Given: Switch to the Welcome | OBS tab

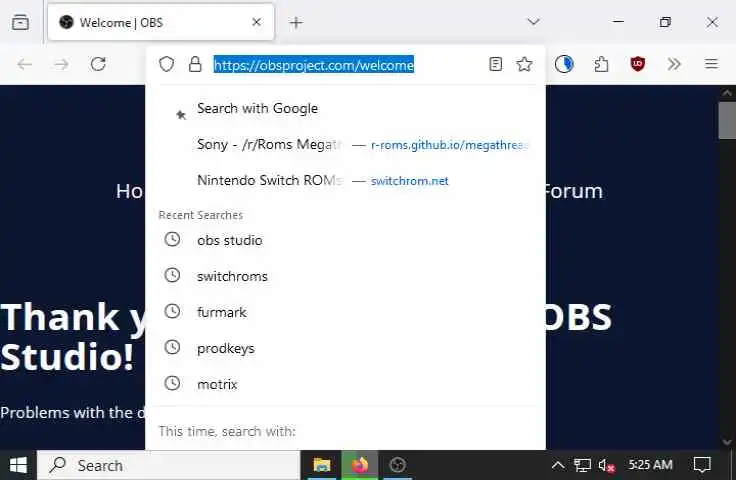Looking at the screenshot, I should [x=161, y=22].
